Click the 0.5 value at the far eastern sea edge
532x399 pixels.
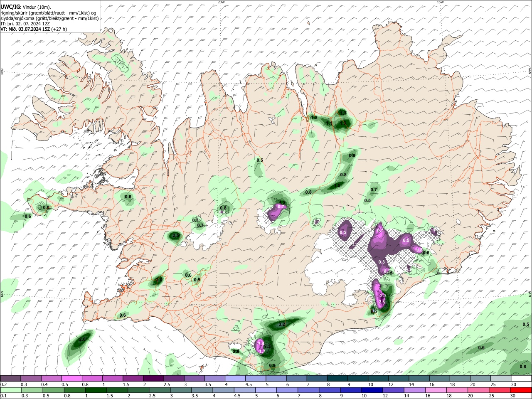[x=526, y=324]
